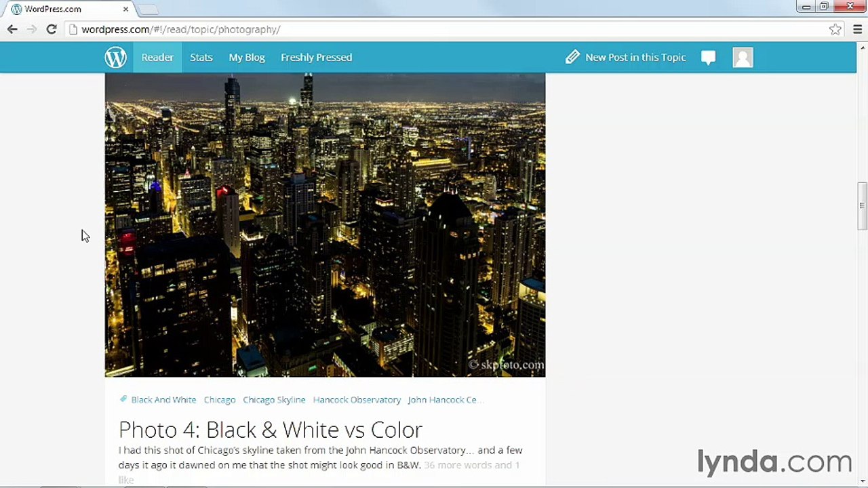
Task: Open a new browser tab
Action: 148,9
